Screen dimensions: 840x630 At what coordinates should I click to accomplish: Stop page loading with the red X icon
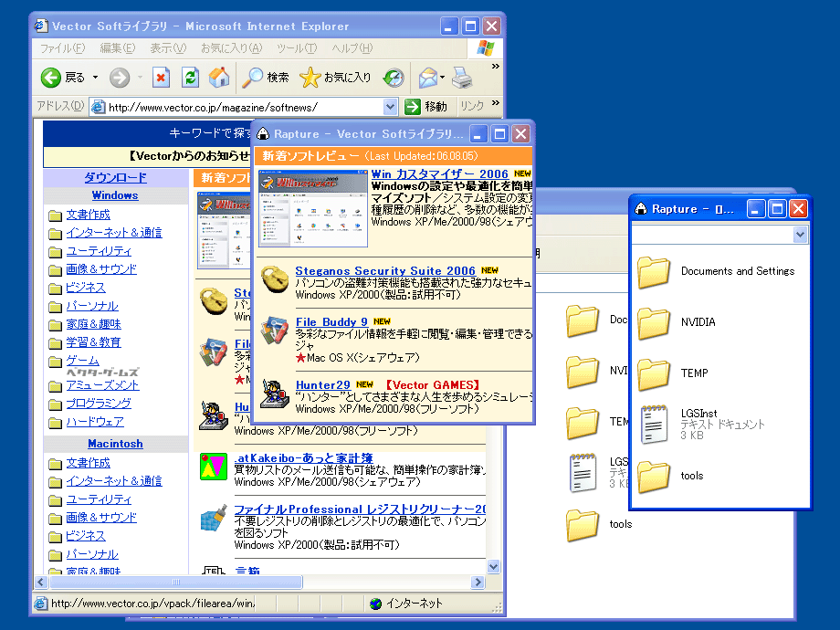pyautogui.click(x=161, y=78)
